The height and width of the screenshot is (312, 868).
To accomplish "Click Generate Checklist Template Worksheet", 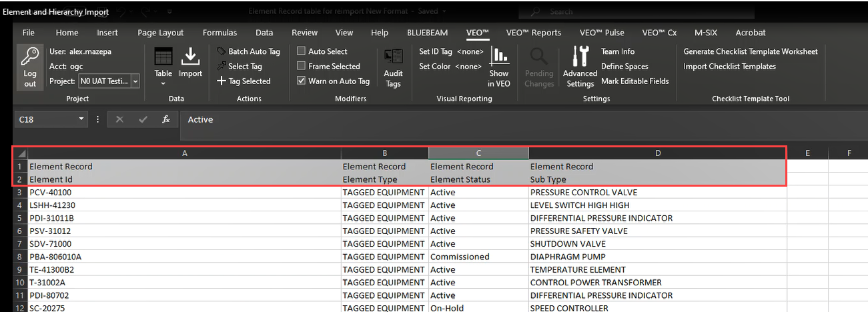I will (750, 51).
